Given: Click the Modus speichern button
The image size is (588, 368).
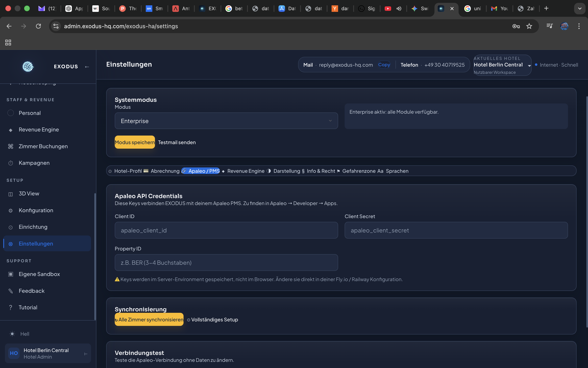Looking at the screenshot, I should [x=135, y=142].
